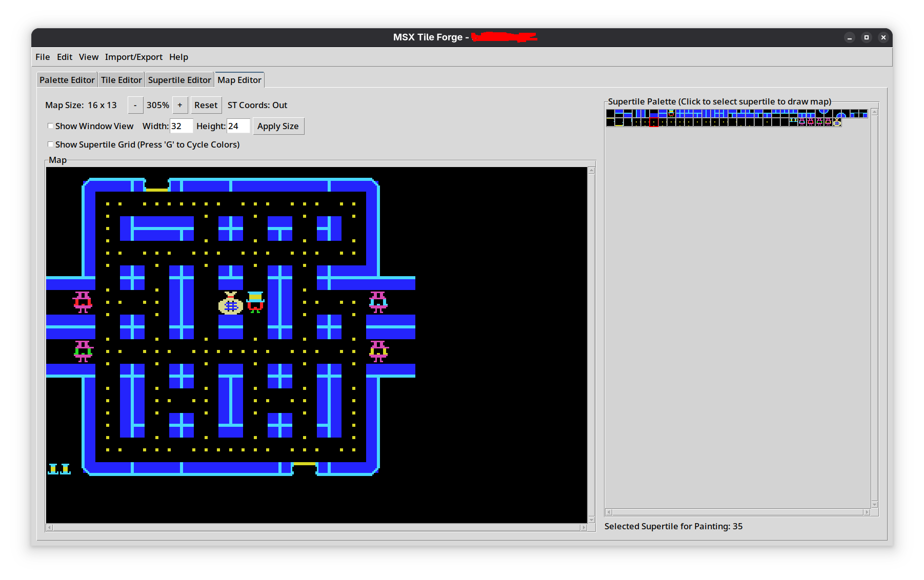Click the yellow gate at the maze bottom

[x=305, y=464]
